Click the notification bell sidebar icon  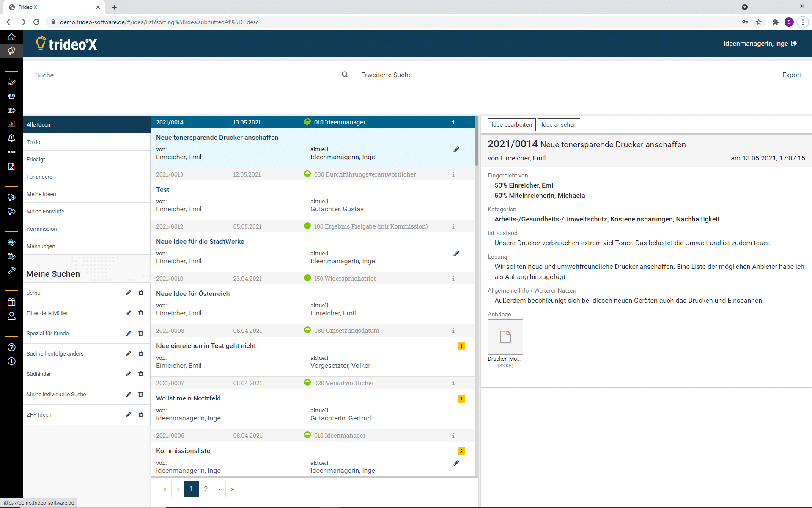11,138
